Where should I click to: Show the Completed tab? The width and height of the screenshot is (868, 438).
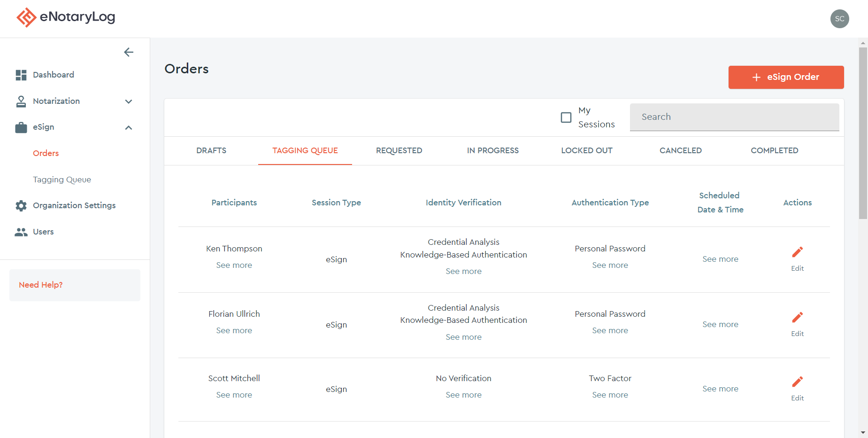(x=775, y=151)
